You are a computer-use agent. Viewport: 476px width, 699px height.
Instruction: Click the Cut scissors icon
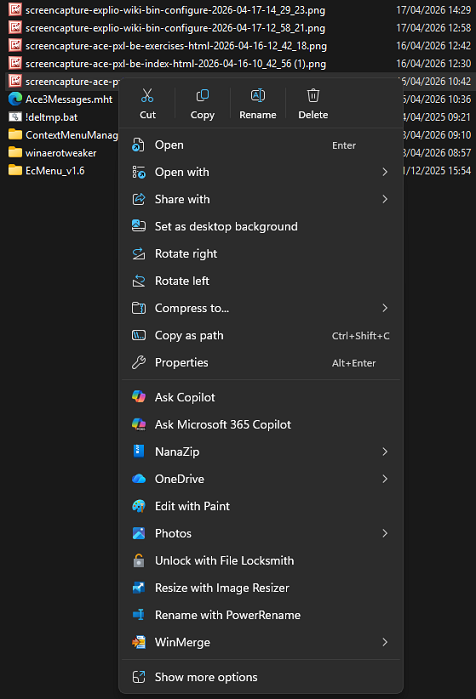click(147, 95)
